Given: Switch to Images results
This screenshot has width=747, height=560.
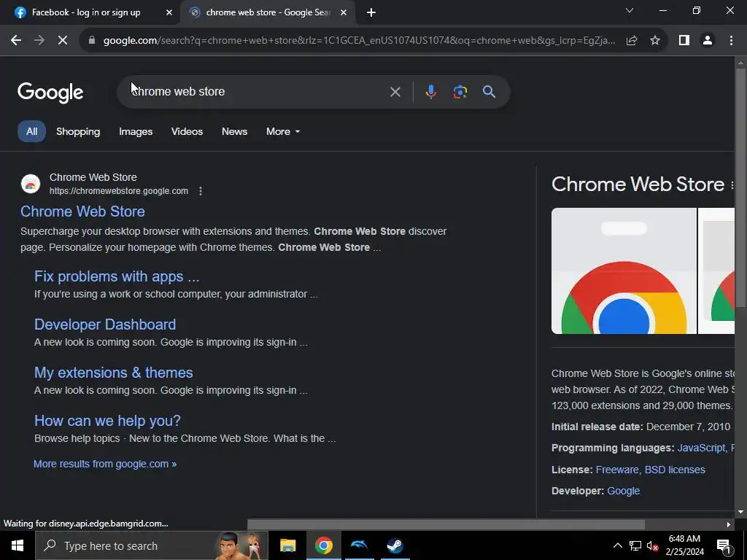Looking at the screenshot, I should [x=136, y=131].
